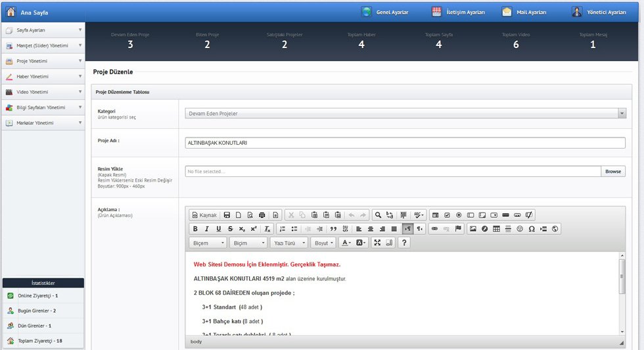Viewport: 644px width, 350px height.
Task: Expand Manşet (Slider) Yönetimi menu
Action: [x=43, y=45]
